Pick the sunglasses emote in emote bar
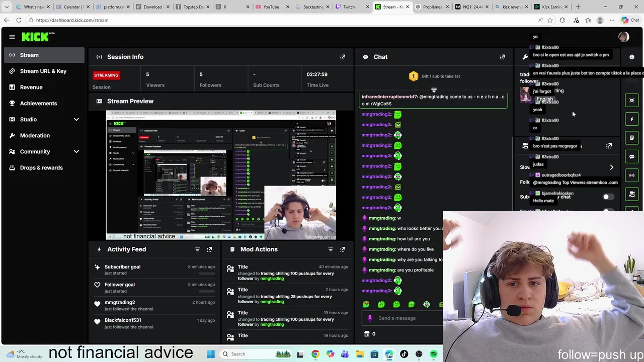The width and height of the screenshot is (644, 362). (x=427, y=304)
